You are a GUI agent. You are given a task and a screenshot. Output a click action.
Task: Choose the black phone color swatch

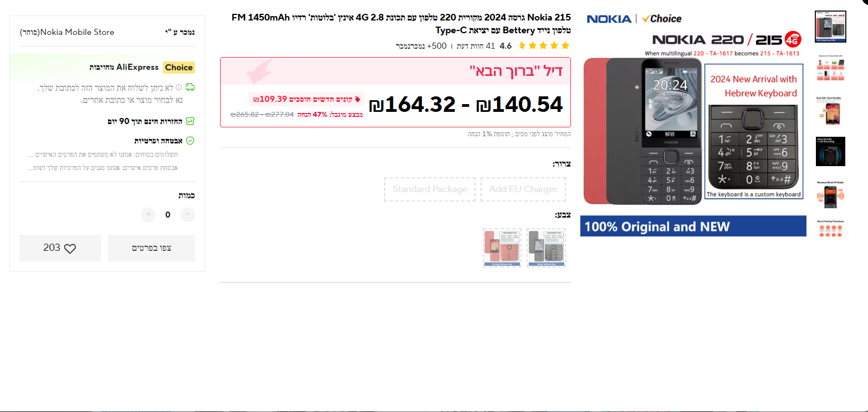547,248
